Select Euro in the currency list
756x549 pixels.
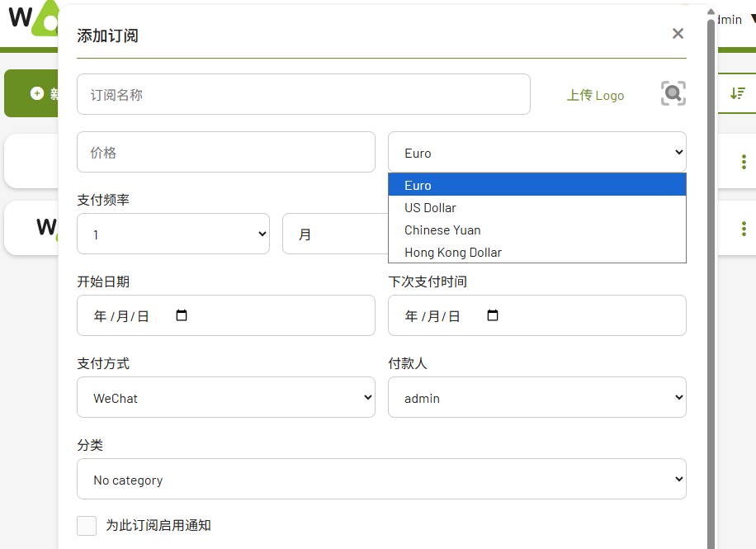click(537, 185)
